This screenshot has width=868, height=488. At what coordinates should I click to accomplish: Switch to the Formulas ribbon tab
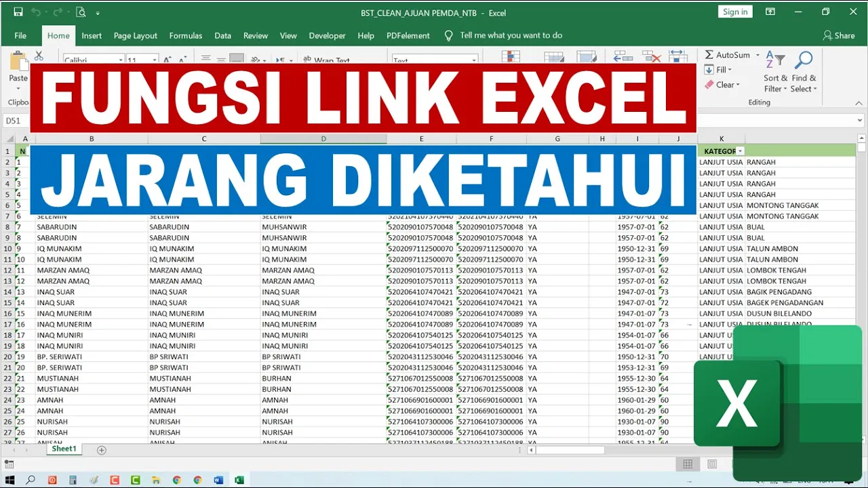186,35
